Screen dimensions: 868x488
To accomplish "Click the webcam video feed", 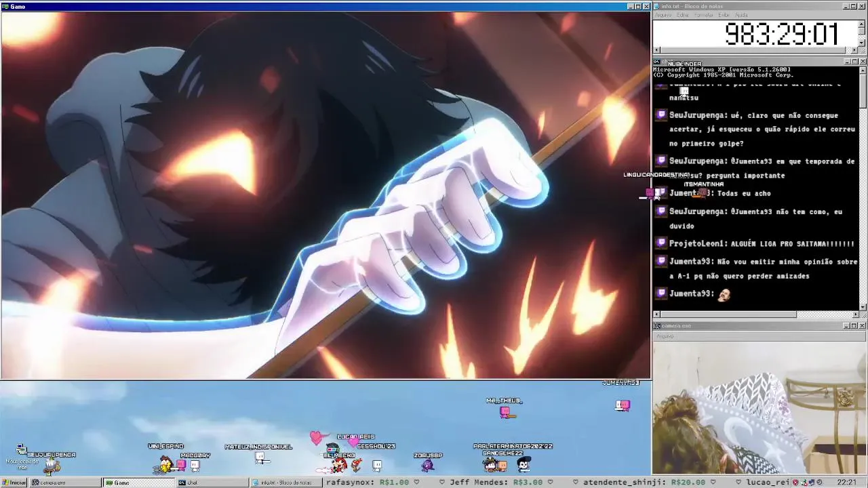I will tap(759, 407).
